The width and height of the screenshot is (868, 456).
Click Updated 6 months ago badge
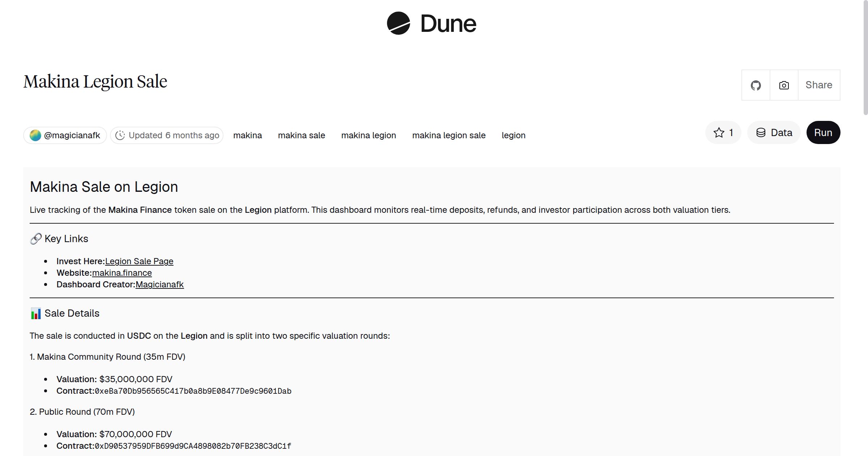[x=167, y=135]
